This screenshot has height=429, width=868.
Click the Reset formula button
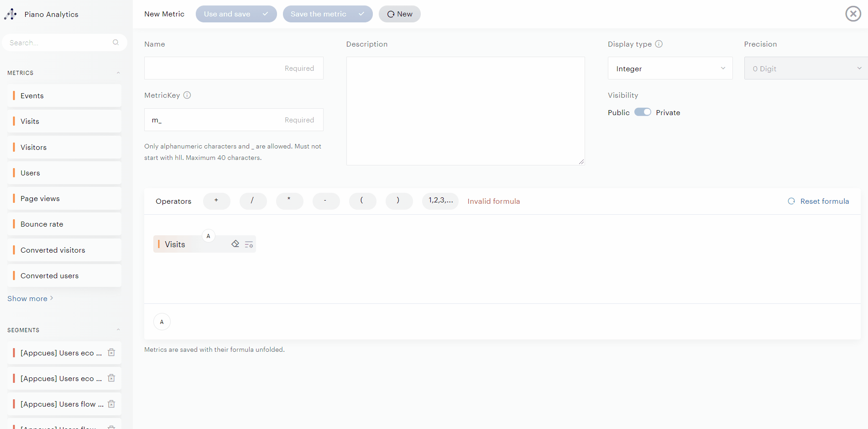818,201
